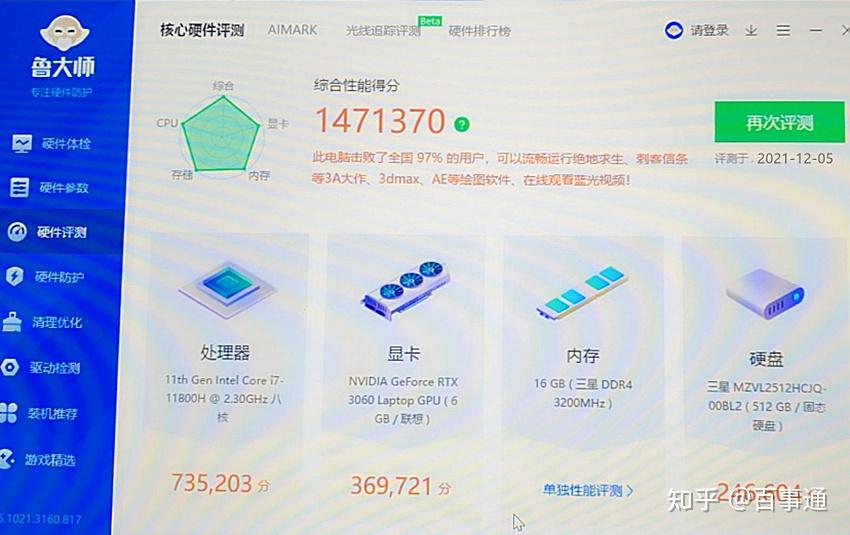Image resolution: width=850 pixels, height=535 pixels.
Task: Switch to AIMARK tab
Action: click(x=292, y=30)
